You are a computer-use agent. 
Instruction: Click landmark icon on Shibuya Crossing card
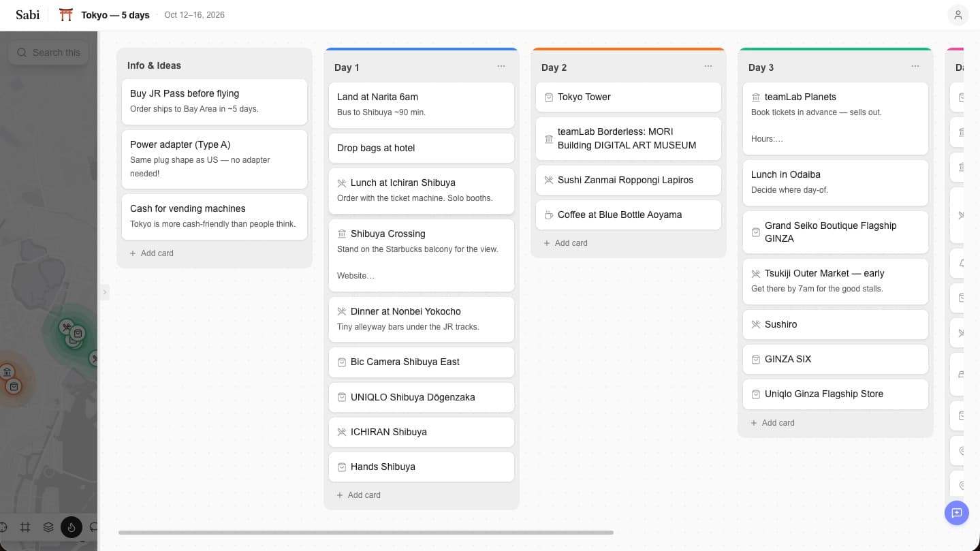pos(342,234)
